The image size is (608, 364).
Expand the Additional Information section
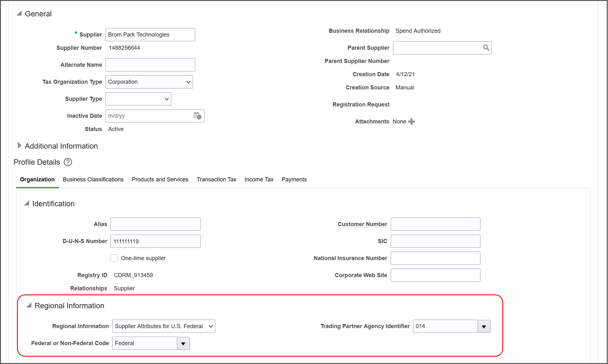tap(19, 145)
